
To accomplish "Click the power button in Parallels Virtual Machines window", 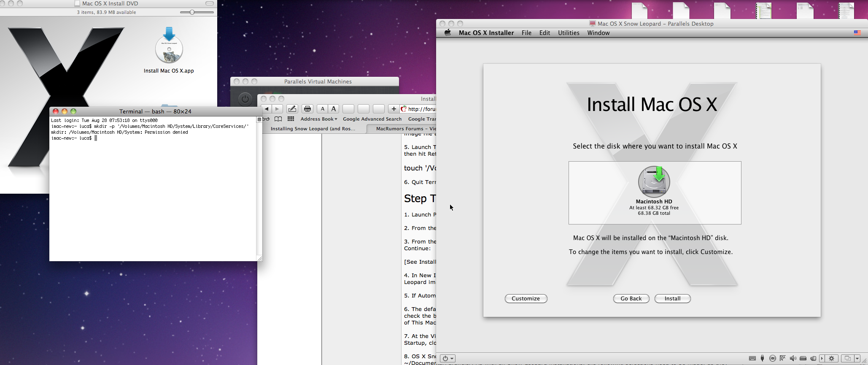I will click(x=245, y=99).
